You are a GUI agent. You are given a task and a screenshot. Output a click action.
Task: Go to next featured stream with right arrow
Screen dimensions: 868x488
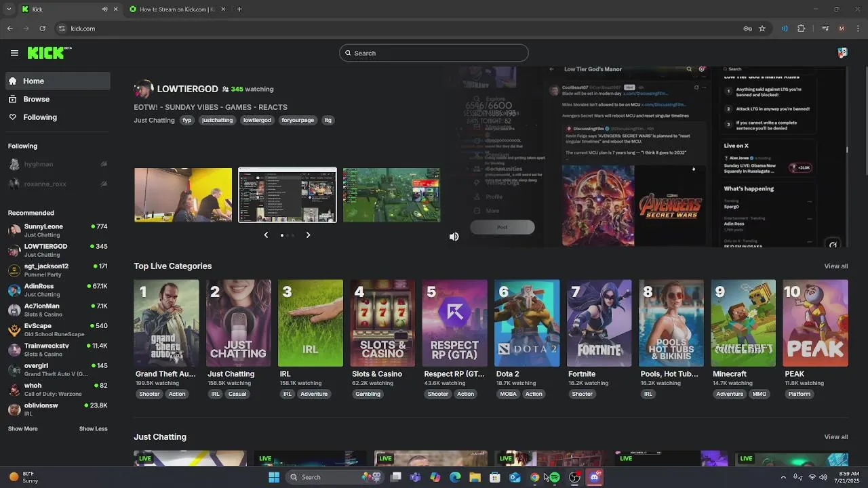click(308, 235)
